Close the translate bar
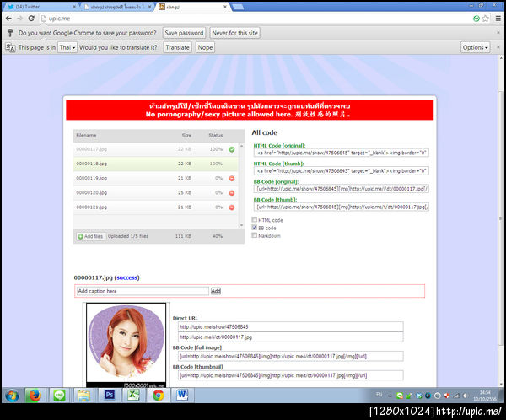The width and height of the screenshot is (506, 420). (x=498, y=47)
